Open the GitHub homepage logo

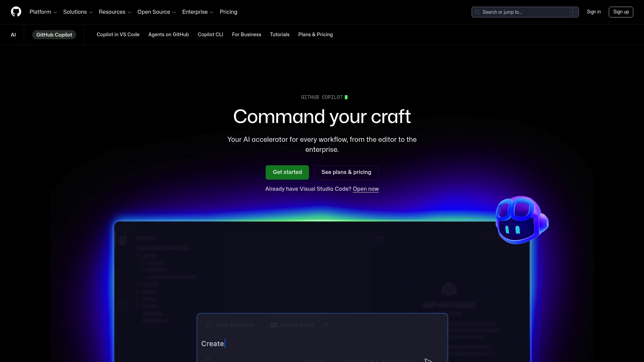(x=16, y=12)
